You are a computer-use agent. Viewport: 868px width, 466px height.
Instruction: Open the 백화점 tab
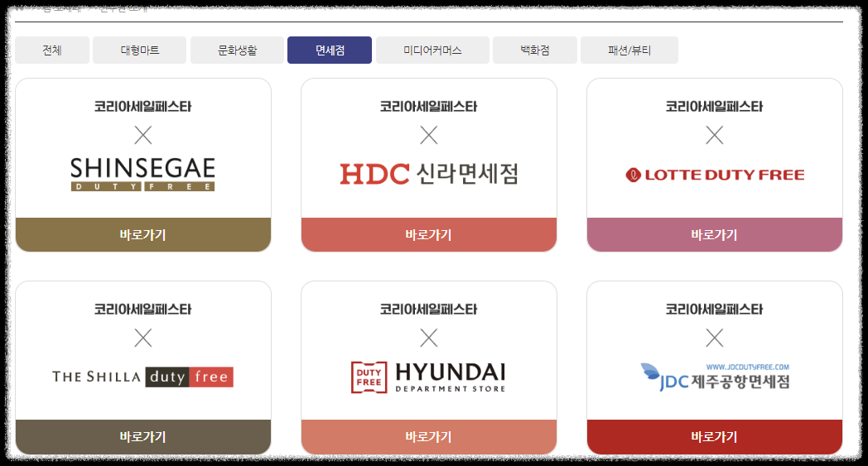[x=535, y=50]
